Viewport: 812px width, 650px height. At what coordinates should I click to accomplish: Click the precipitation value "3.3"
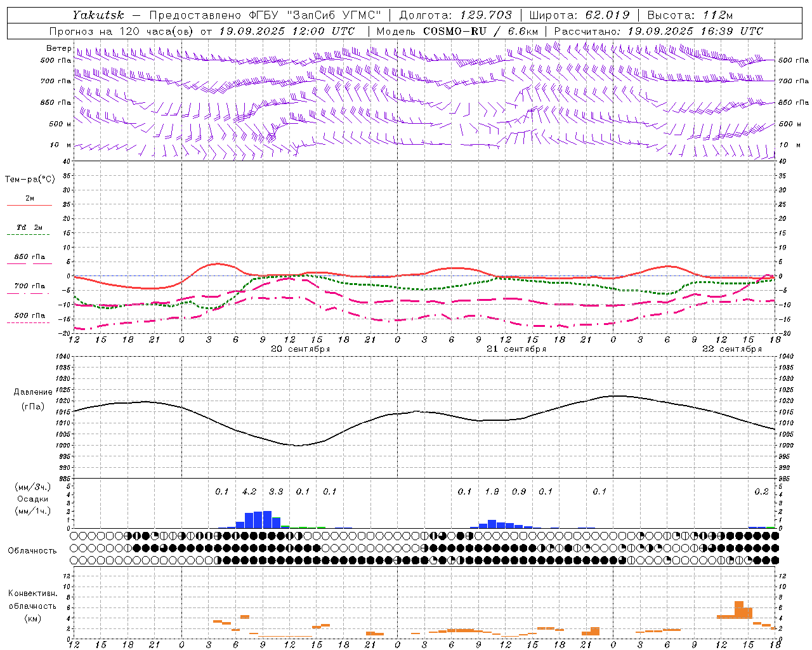(276, 492)
